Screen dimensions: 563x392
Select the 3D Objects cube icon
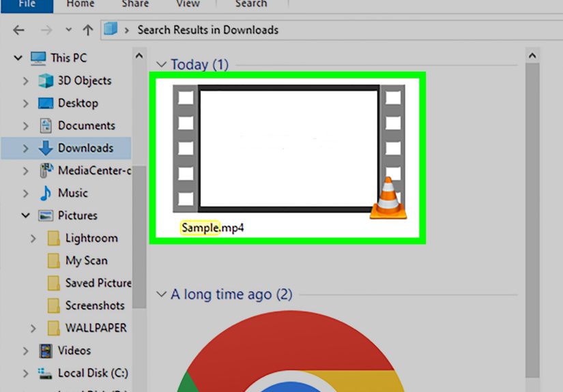tap(46, 80)
